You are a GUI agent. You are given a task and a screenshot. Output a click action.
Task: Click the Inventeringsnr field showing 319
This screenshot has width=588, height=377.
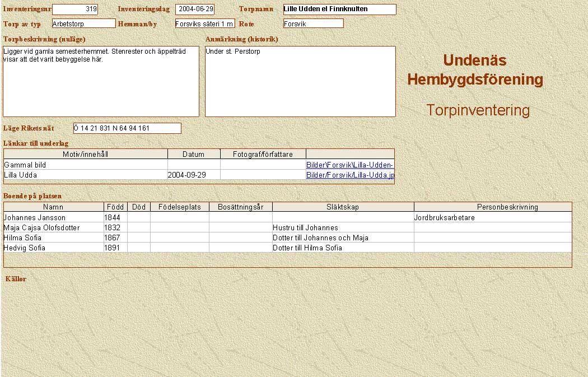[74, 10]
